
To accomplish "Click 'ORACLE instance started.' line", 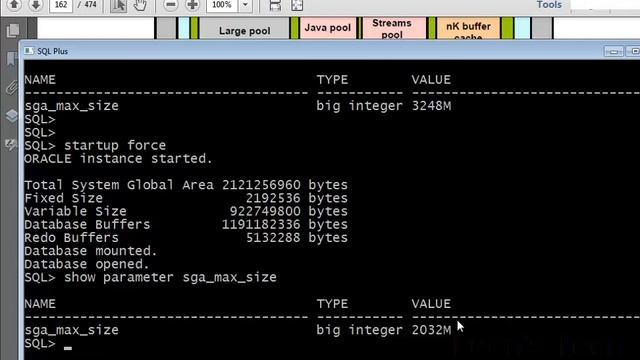I will pos(118,158).
